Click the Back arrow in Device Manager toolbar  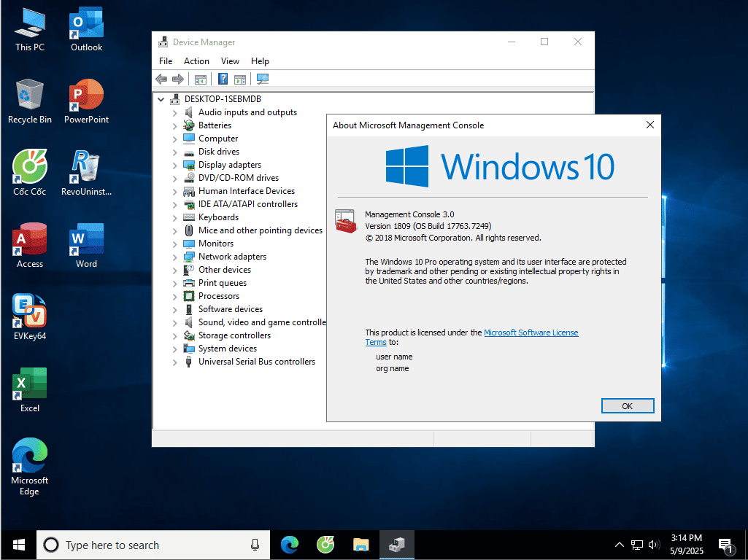pos(162,79)
